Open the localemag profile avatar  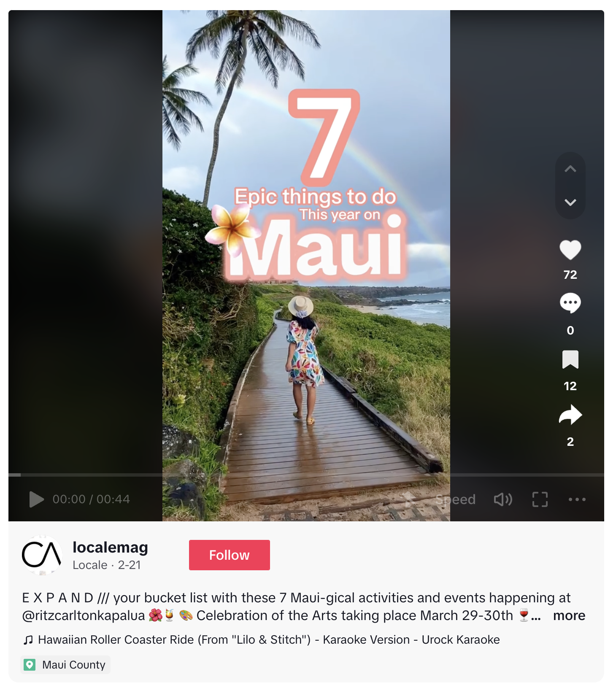coord(42,555)
